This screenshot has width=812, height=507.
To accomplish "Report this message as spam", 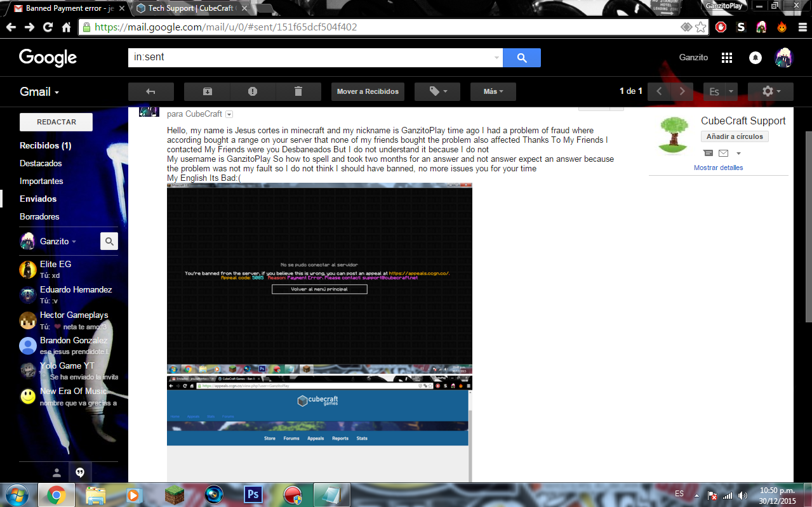I will coord(253,91).
